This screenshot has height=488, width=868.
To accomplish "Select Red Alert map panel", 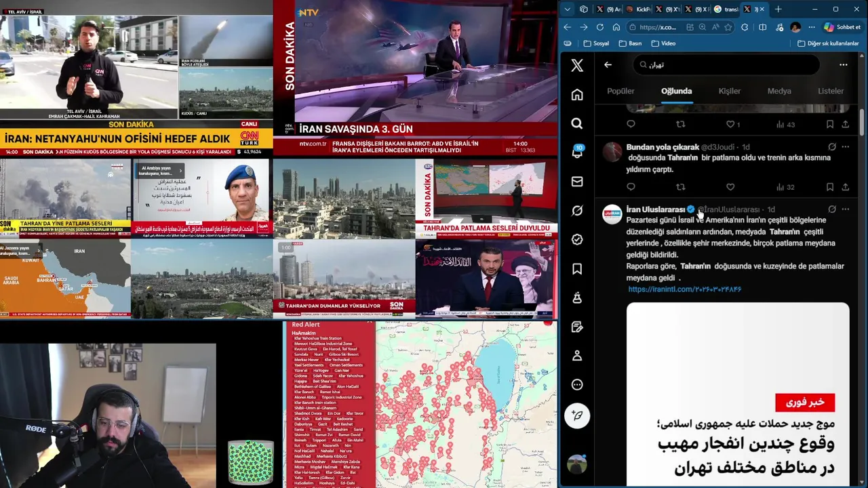I will tap(420, 404).
